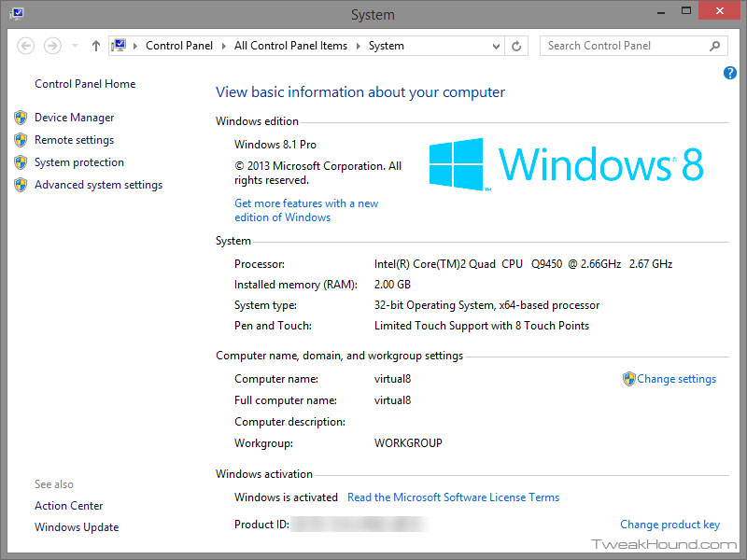The width and height of the screenshot is (747, 560).
Task: Click the Full computer name value 'virtual8'
Action: [392, 400]
